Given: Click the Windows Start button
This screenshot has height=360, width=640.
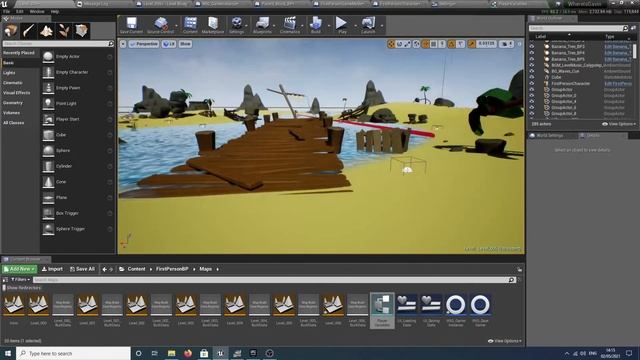Looking at the screenshot, I should [8, 353].
